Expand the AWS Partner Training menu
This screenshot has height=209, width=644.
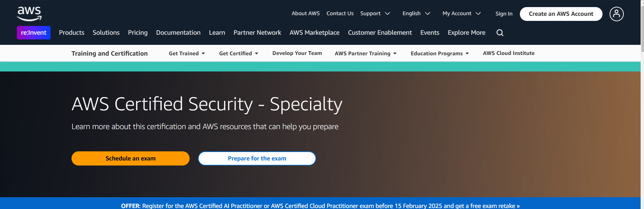point(366,53)
